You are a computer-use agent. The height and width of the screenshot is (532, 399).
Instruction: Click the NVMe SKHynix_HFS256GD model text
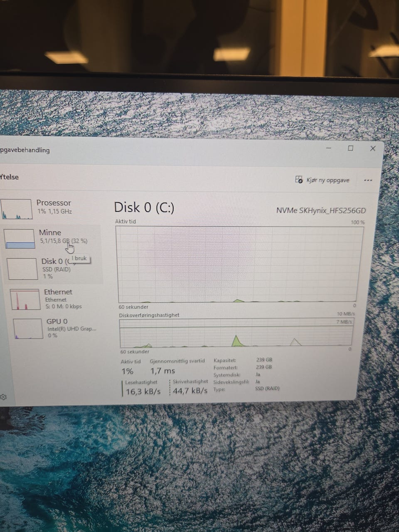(321, 210)
